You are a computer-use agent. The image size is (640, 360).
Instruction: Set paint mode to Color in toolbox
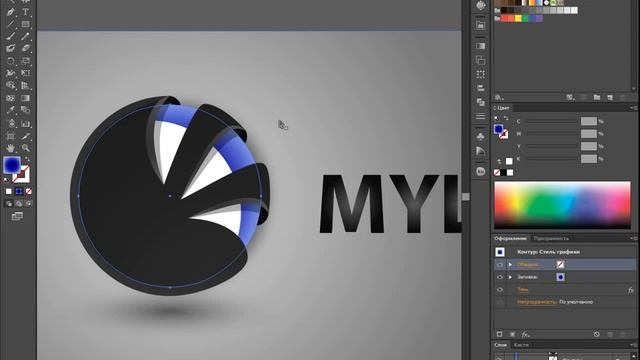point(9,191)
